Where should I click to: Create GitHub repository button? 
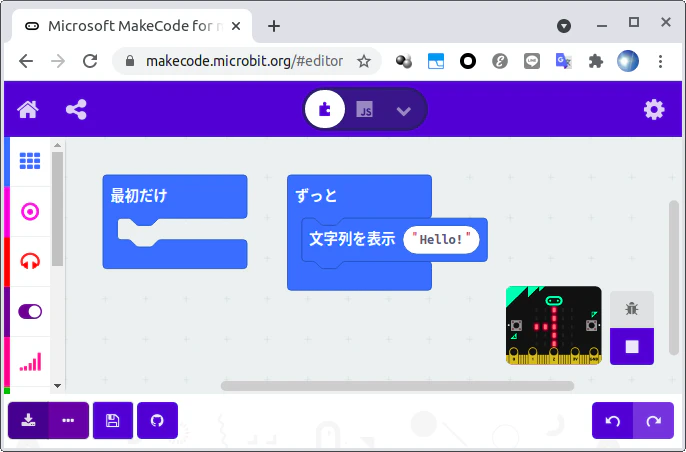click(158, 420)
